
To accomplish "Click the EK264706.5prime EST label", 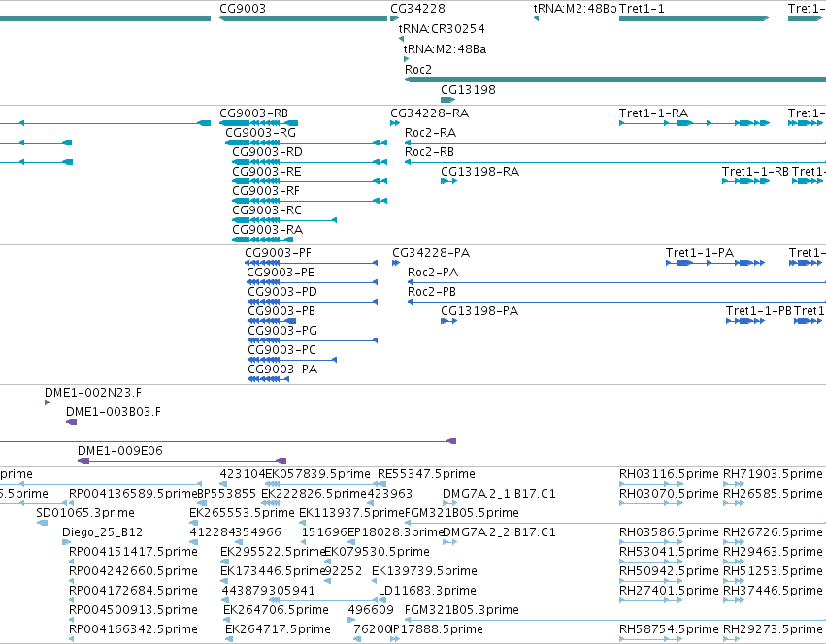I will (276, 610).
